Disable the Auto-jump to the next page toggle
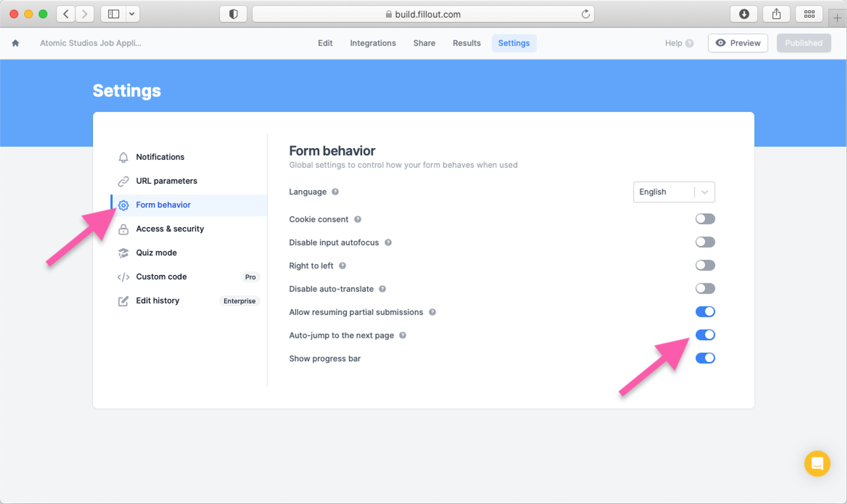Screen dimensions: 847x504 [x=705, y=334]
